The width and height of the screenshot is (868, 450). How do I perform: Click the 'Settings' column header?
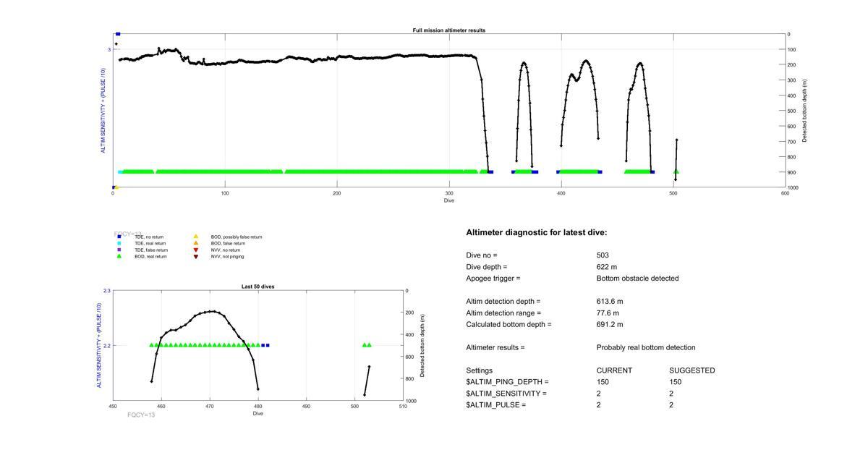(479, 370)
